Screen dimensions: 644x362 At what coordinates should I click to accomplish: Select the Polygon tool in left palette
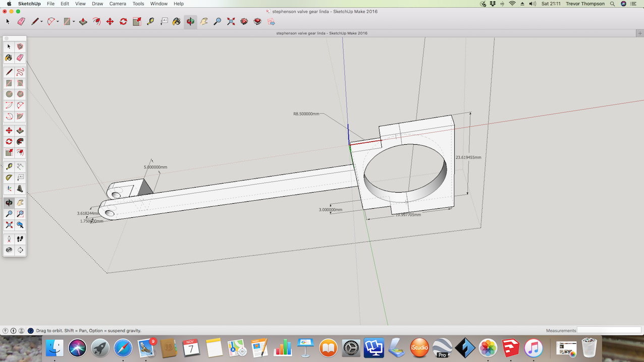[20, 94]
